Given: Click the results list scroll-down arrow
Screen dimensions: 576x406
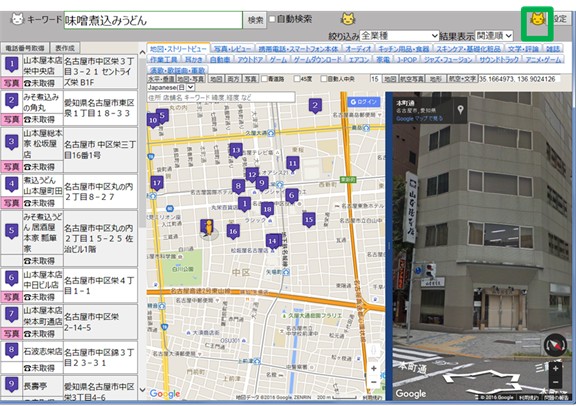Looking at the screenshot, I should pyautogui.click(x=143, y=390).
